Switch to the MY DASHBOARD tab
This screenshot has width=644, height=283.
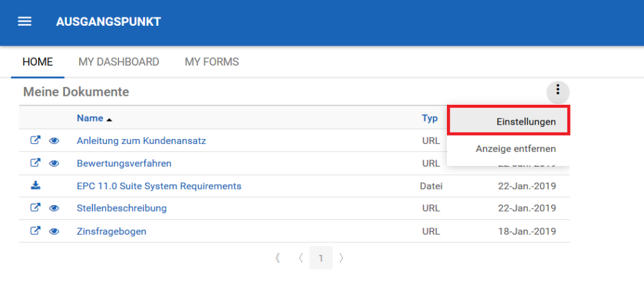tap(118, 62)
